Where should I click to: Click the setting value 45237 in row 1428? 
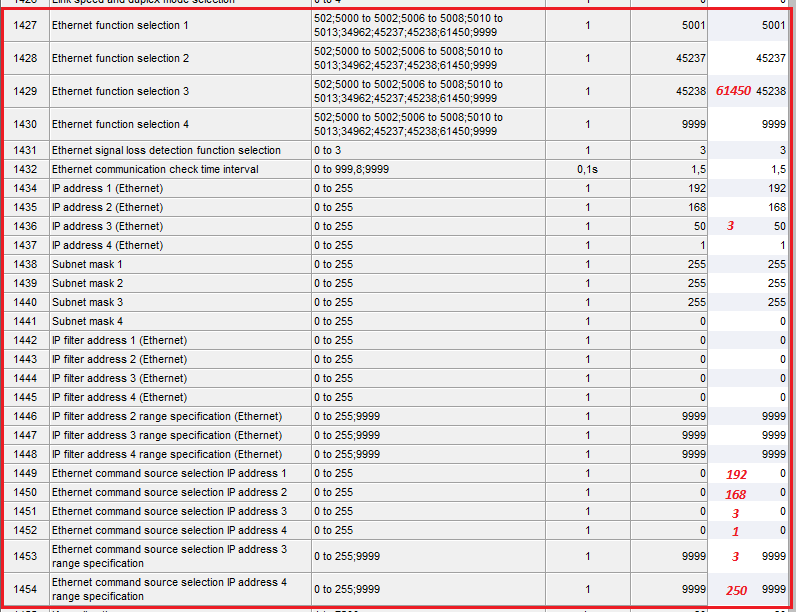click(748, 58)
